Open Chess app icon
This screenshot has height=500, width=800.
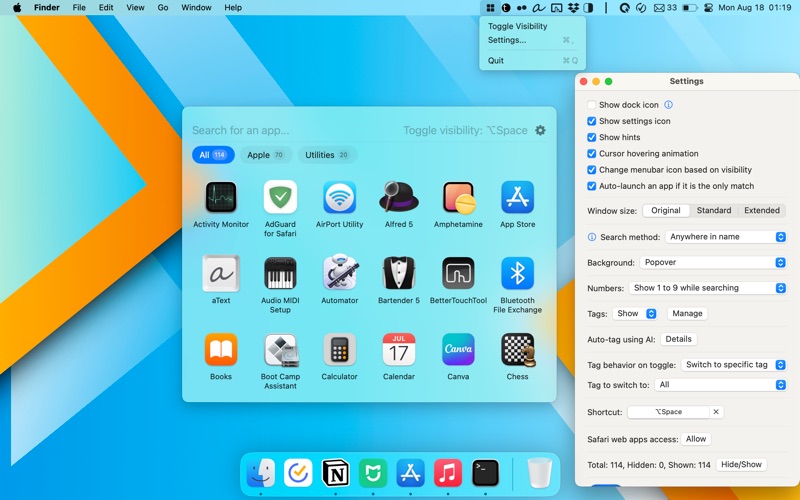[518, 350]
